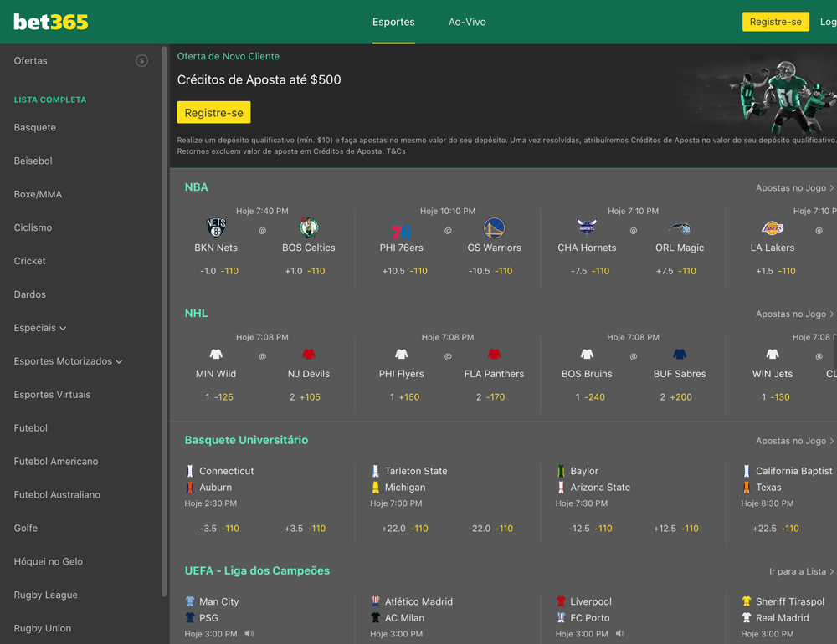Switch to the Ao-Vivo tab
The image size is (837, 644).
tap(467, 22)
